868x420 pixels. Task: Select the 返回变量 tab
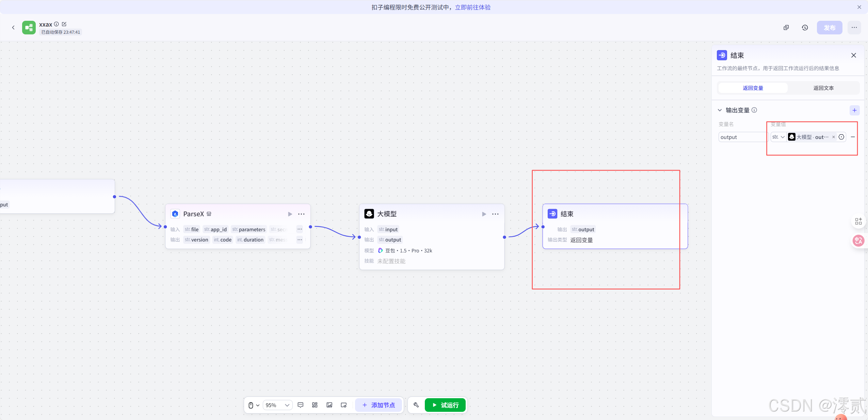(753, 88)
